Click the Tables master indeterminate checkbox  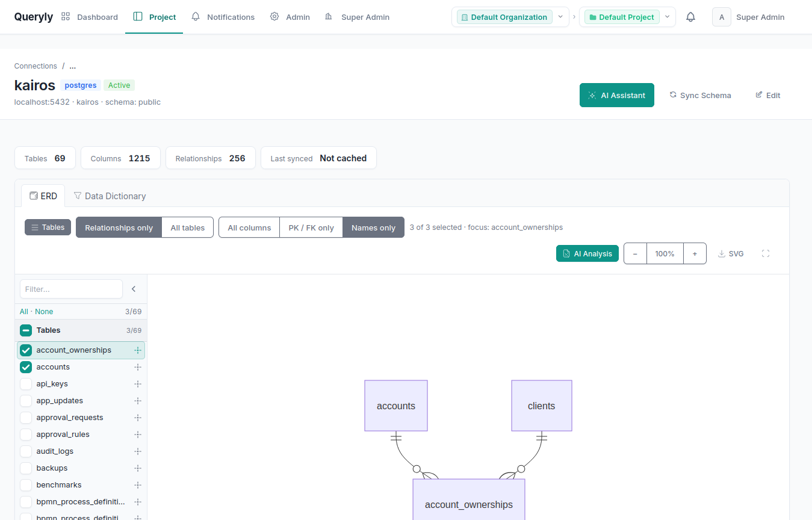pos(25,330)
